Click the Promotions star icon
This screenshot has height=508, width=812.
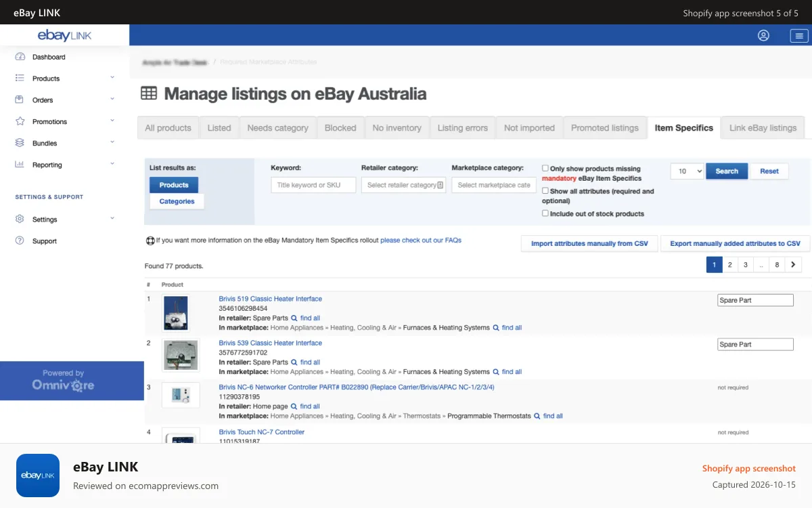pyautogui.click(x=20, y=122)
